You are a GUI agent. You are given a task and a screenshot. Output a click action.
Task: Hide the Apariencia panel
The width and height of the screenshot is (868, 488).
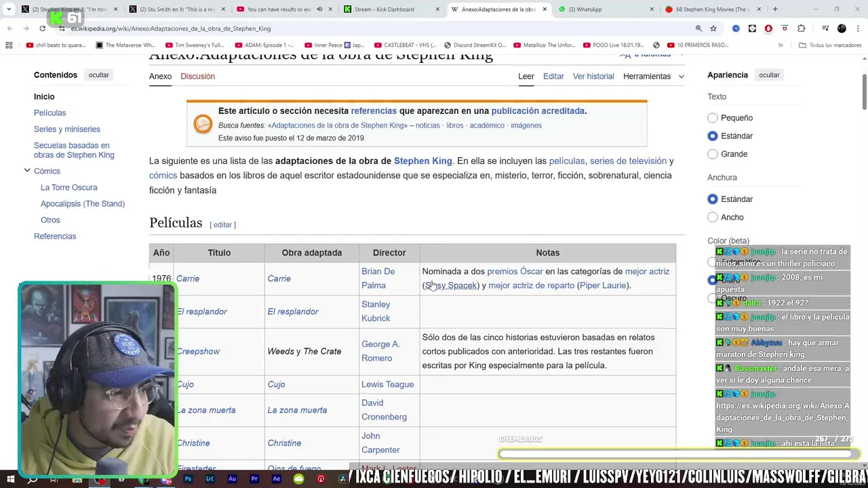(x=769, y=75)
